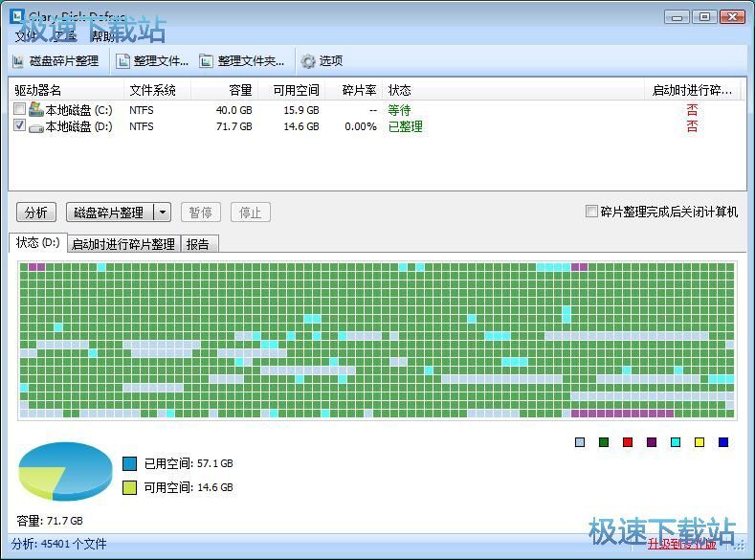Click 整理文件夹... toolbar label
This screenshot has height=560, width=755.
(251, 61)
